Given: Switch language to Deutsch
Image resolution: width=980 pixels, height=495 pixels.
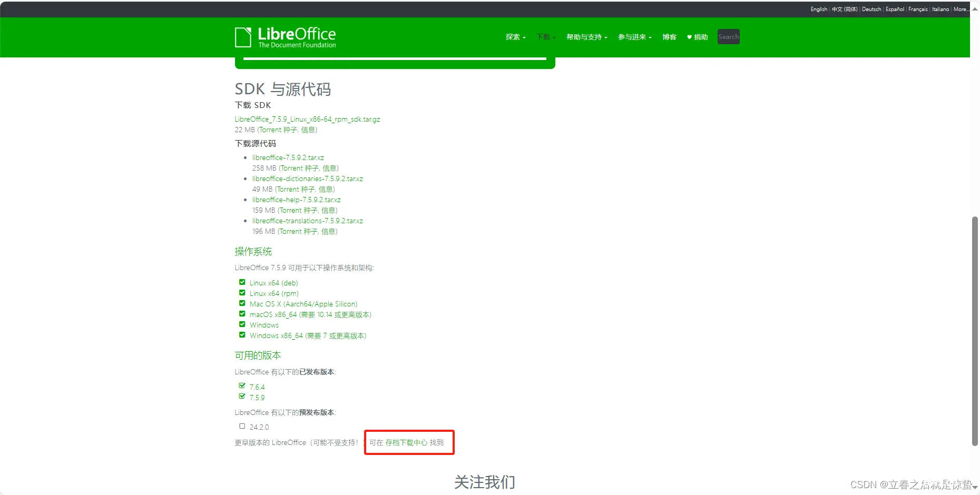Looking at the screenshot, I should coord(871,9).
